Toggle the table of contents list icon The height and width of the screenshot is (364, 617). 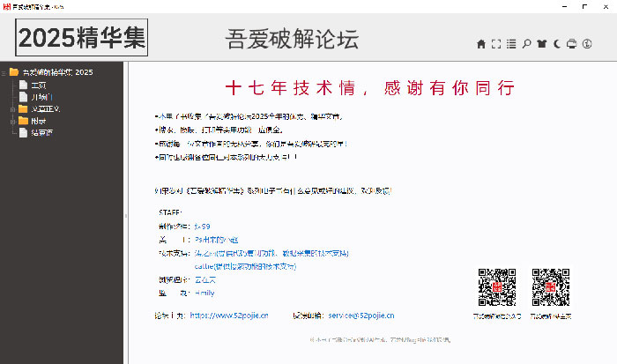pos(511,44)
